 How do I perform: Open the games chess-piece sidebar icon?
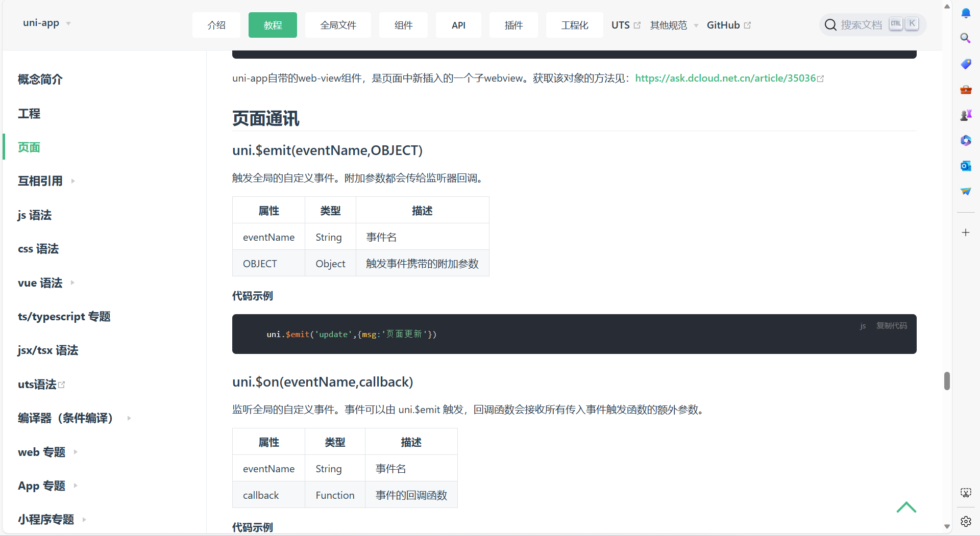pos(966,115)
